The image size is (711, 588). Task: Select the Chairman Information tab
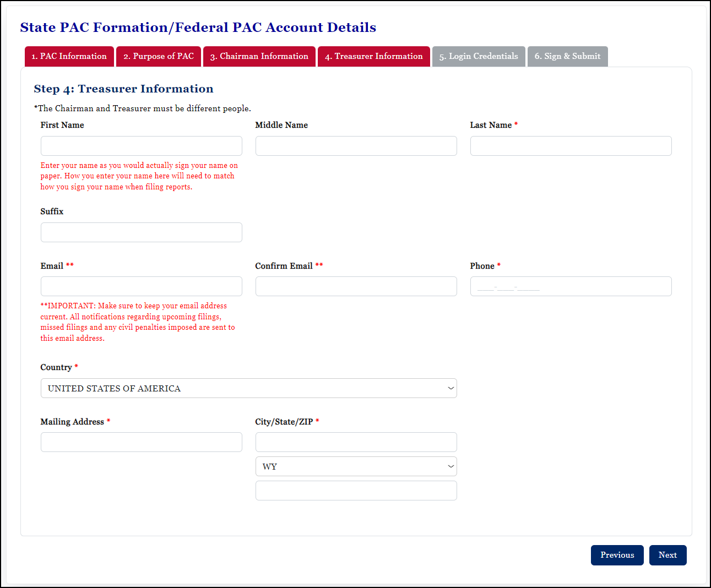pos(259,56)
